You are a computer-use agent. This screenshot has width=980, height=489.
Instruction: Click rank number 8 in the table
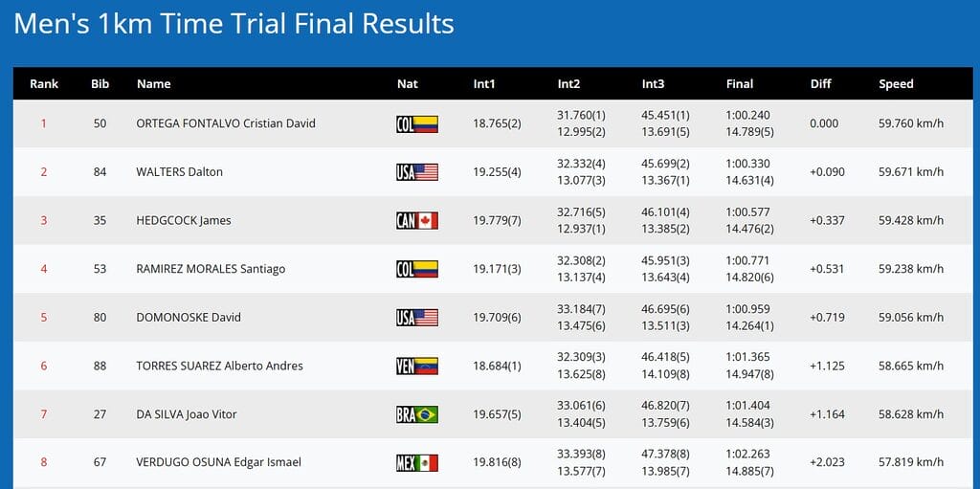click(43, 463)
